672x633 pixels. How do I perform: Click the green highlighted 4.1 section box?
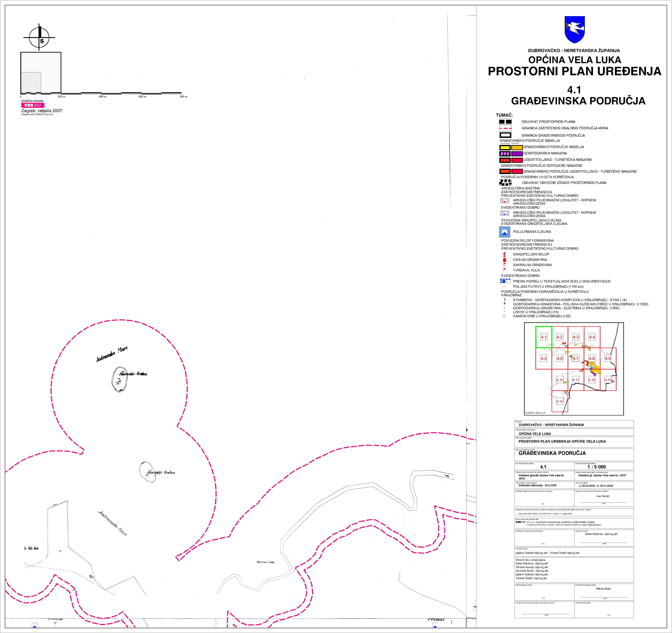point(544,337)
